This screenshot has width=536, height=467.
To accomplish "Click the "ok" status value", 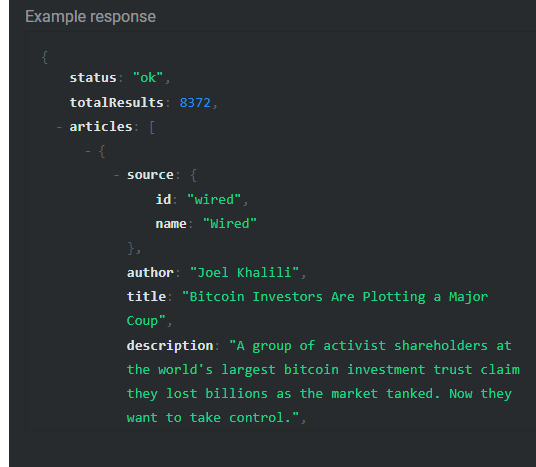I will point(148,78).
